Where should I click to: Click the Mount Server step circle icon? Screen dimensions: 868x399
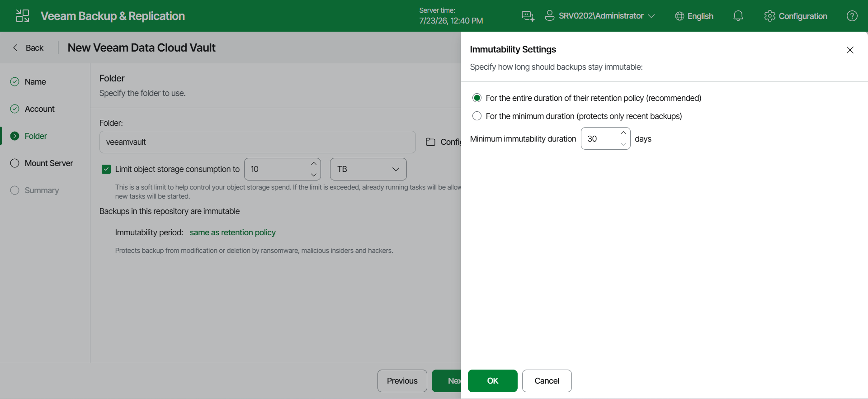tap(15, 163)
